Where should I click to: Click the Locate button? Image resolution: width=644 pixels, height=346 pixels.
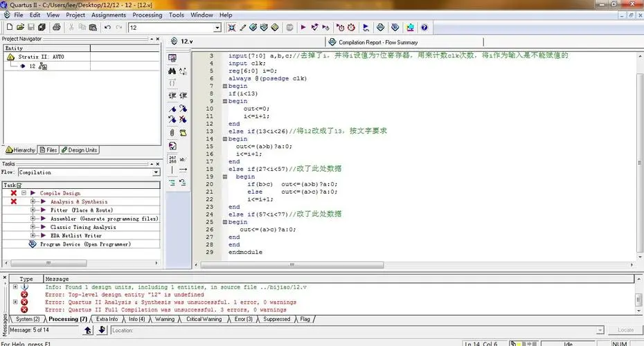click(625, 330)
